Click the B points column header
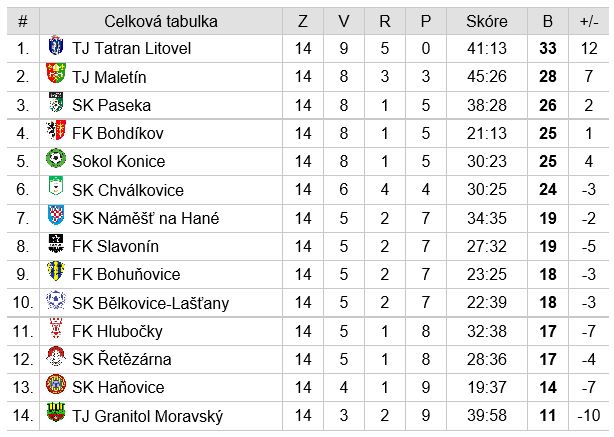This screenshot has height=437, width=614. pos(548,21)
